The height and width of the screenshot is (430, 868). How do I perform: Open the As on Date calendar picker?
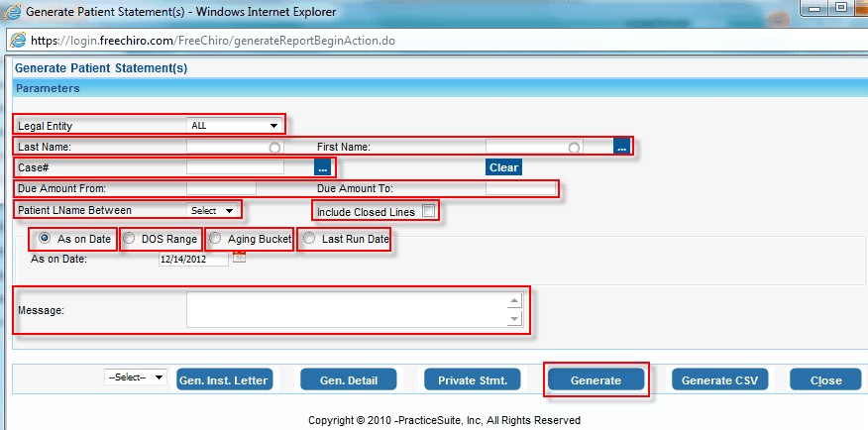[x=239, y=259]
